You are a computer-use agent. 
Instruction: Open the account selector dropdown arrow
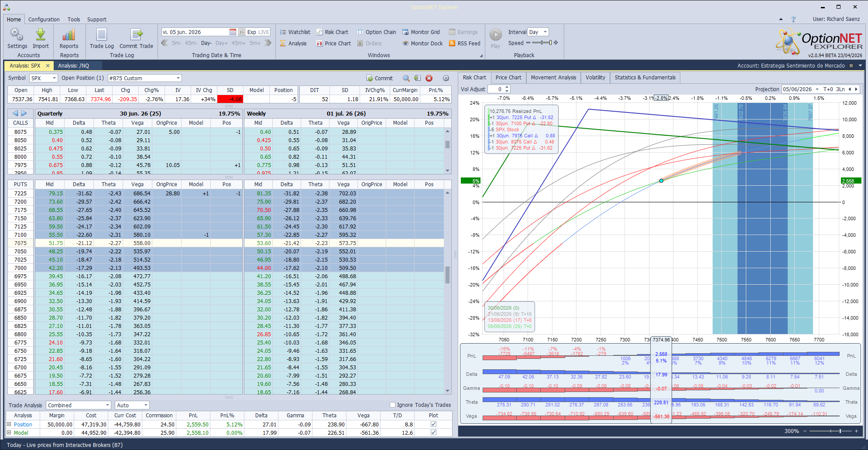[x=860, y=65]
